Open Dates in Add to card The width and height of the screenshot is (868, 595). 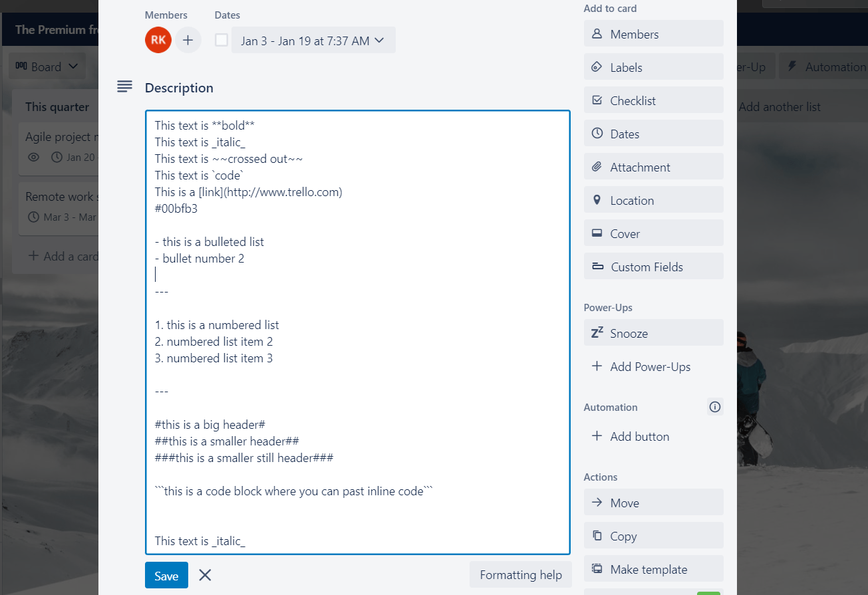tap(653, 134)
